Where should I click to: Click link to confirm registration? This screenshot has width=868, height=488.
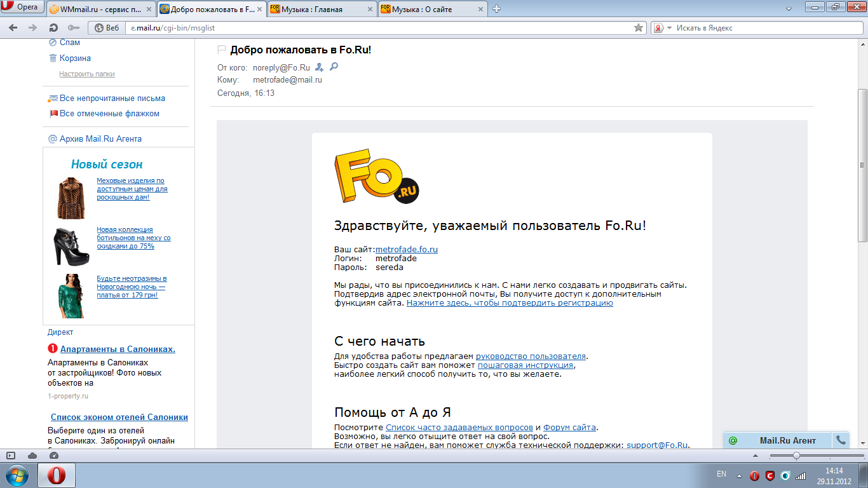(x=510, y=303)
